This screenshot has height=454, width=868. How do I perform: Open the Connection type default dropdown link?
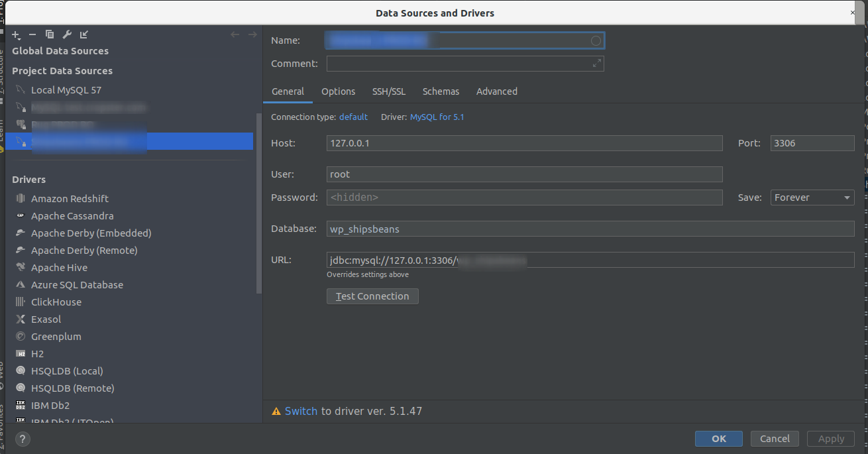pos(353,117)
